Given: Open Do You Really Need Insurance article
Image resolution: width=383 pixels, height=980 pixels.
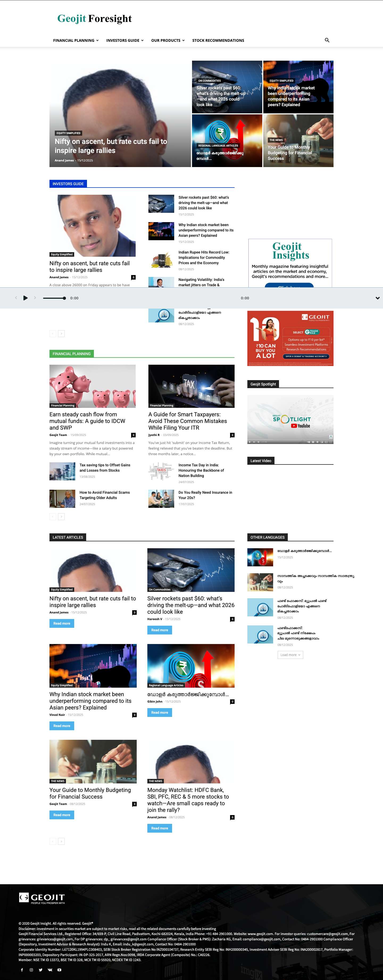Looking at the screenshot, I should point(205,495).
